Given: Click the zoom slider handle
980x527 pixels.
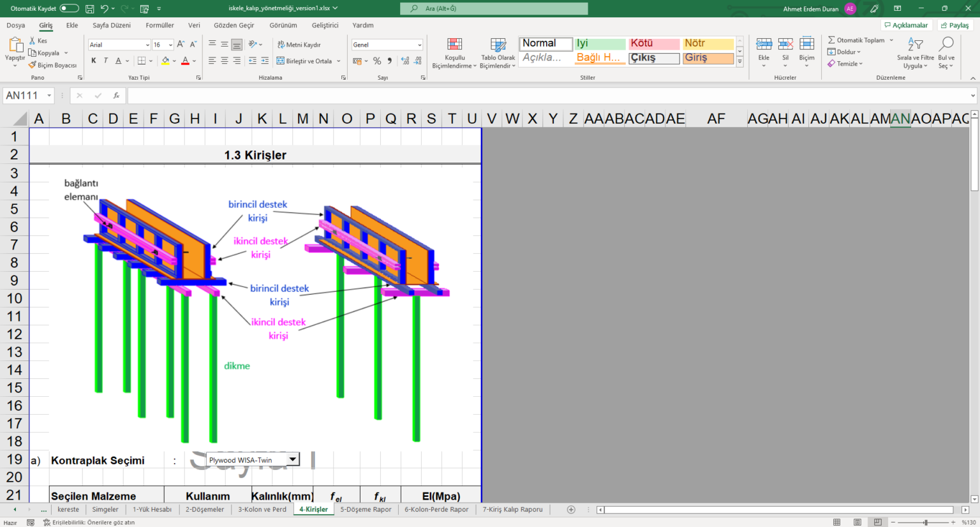Looking at the screenshot, I should tap(925, 523).
